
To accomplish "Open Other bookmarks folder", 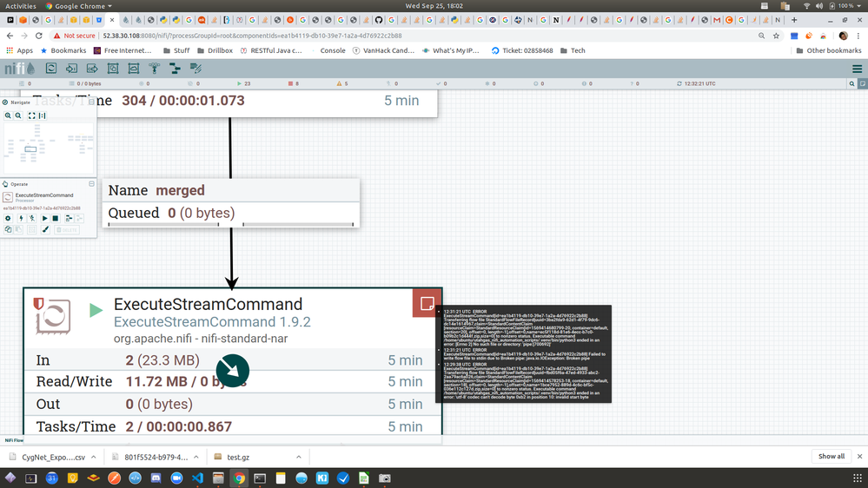I will (829, 50).
